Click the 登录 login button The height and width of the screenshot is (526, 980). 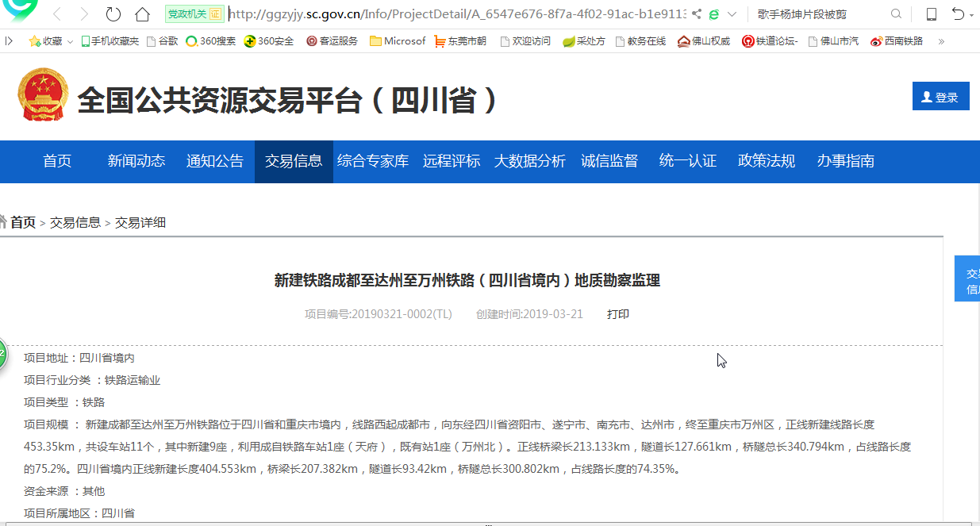coord(940,97)
